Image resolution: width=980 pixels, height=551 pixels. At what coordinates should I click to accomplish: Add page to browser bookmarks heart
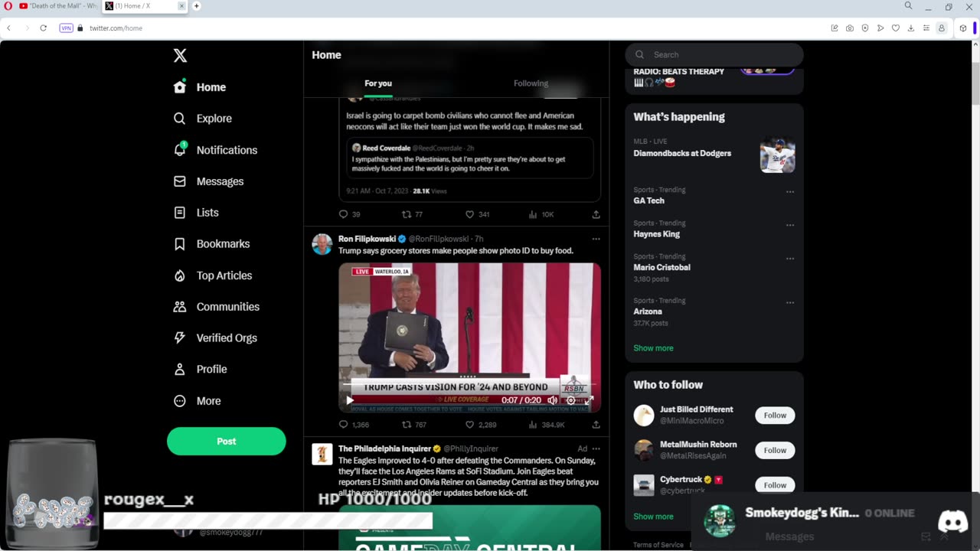[895, 28]
